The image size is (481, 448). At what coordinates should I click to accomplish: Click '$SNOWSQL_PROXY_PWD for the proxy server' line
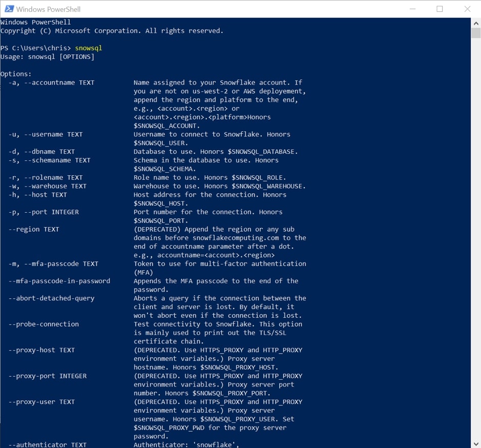click(x=210, y=427)
